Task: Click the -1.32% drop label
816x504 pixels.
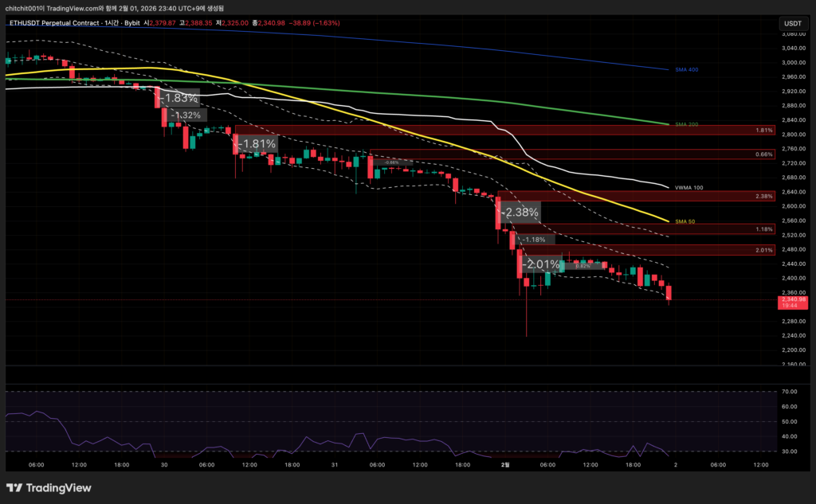Action: pyautogui.click(x=188, y=115)
